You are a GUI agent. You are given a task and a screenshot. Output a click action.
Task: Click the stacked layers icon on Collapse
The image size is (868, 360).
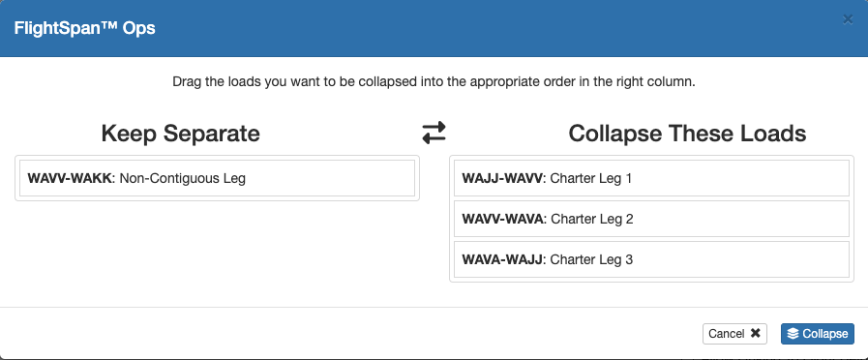pyautogui.click(x=793, y=334)
